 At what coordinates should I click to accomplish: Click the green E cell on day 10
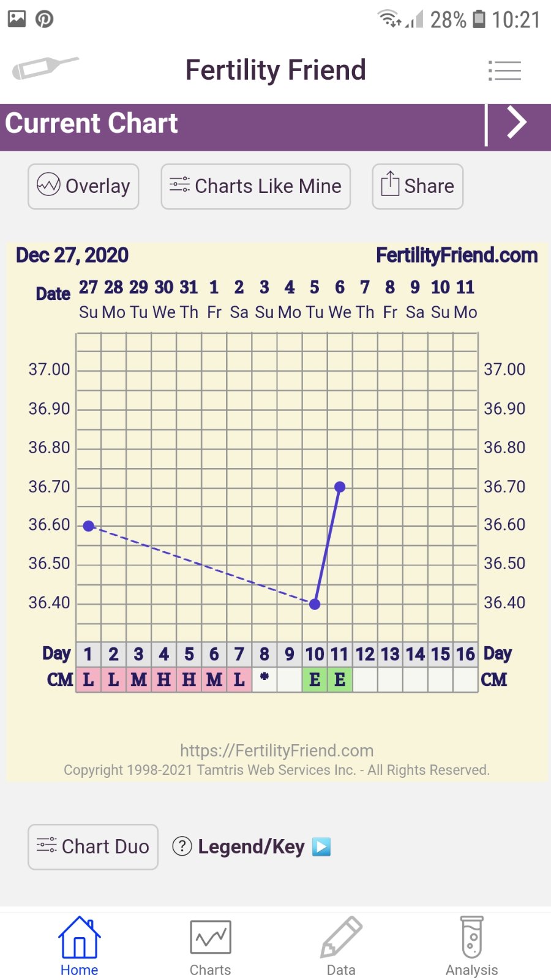pos(315,680)
